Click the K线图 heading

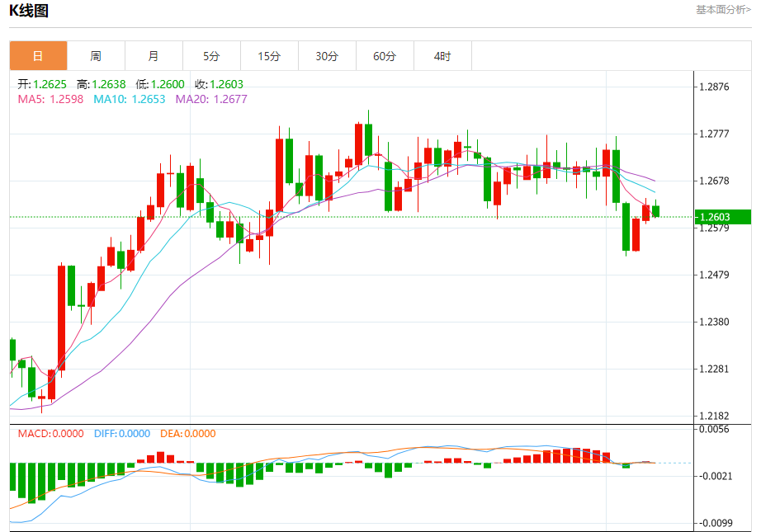point(29,11)
